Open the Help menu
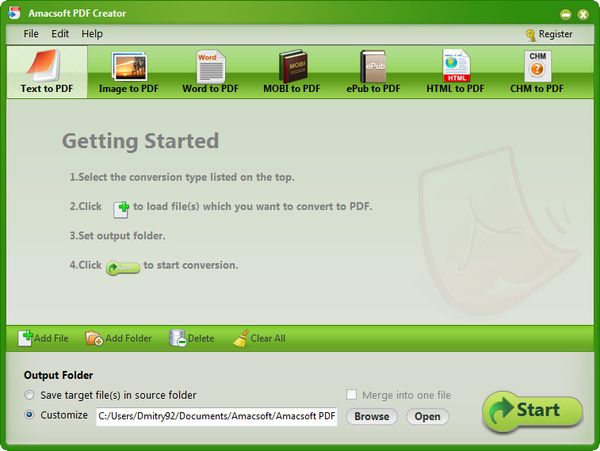The width and height of the screenshot is (600, 451). point(92,34)
